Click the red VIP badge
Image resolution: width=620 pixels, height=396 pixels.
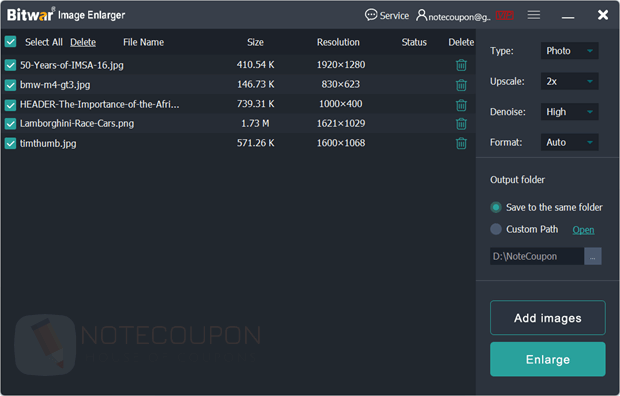pos(505,15)
